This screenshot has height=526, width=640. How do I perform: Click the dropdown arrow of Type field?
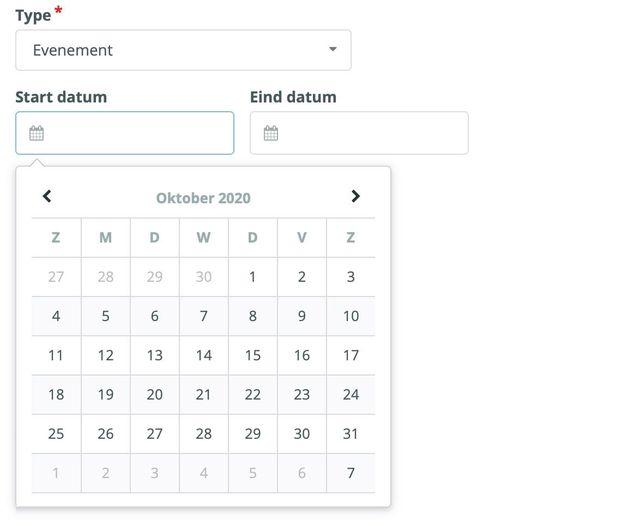pos(333,49)
